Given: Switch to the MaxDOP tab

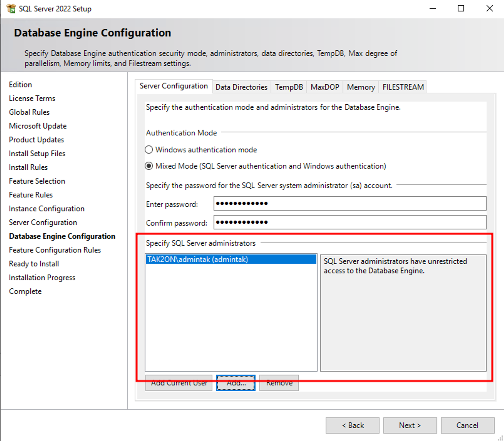Looking at the screenshot, I should (x=325, y=87).
